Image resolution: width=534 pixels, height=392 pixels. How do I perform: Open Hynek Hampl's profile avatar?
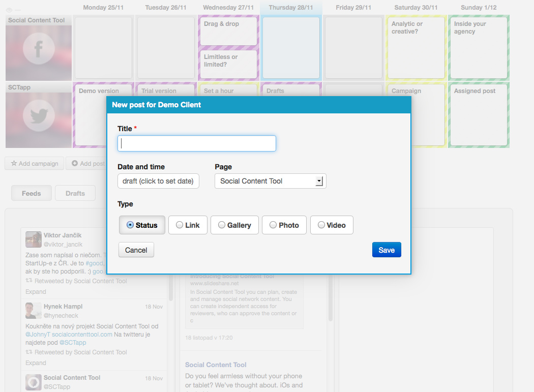(x=34, y=311)
